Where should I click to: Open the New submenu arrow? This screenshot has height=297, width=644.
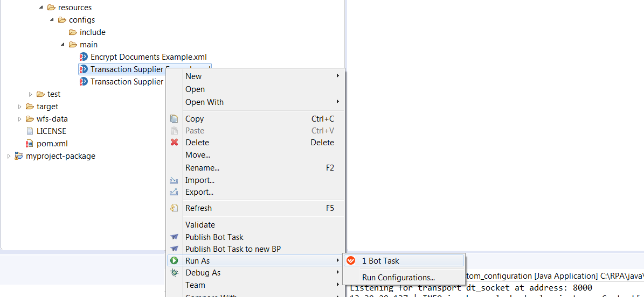[x=337, y=76]
